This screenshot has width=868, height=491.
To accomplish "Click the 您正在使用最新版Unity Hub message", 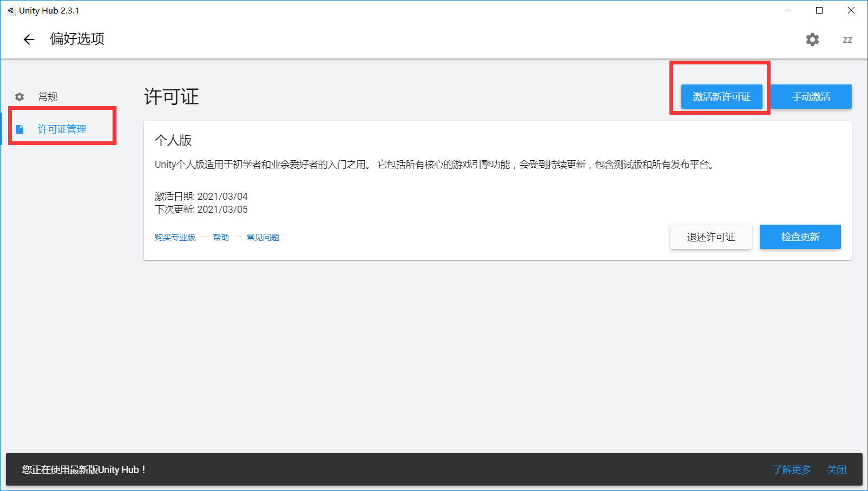I will point(84,470).
